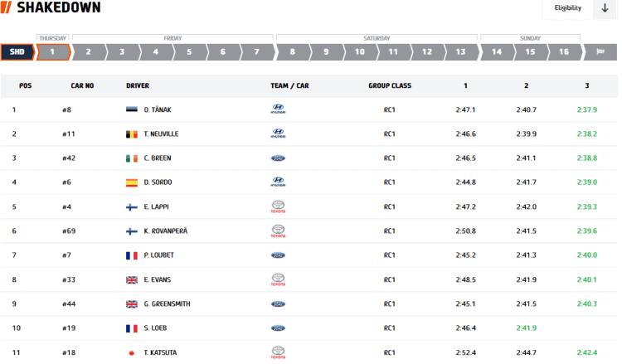
Task: Click driver name K. Rovanperä
Action: (x=165, y=231)
